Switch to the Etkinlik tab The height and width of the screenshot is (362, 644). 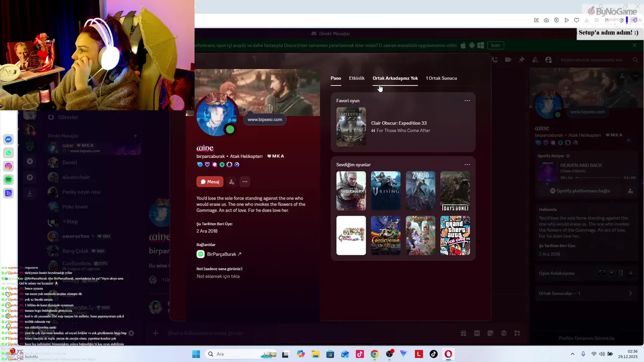(x=357, y=78)
